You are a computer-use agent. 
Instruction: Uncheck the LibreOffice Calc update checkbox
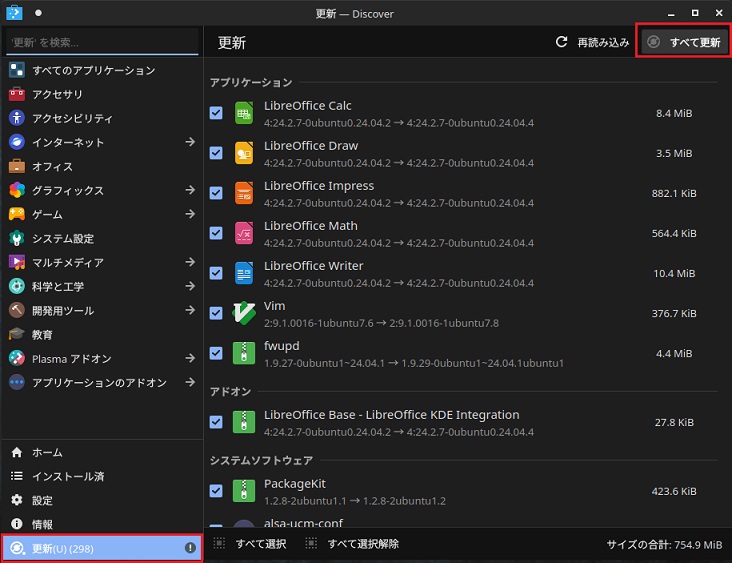[216, 113]
